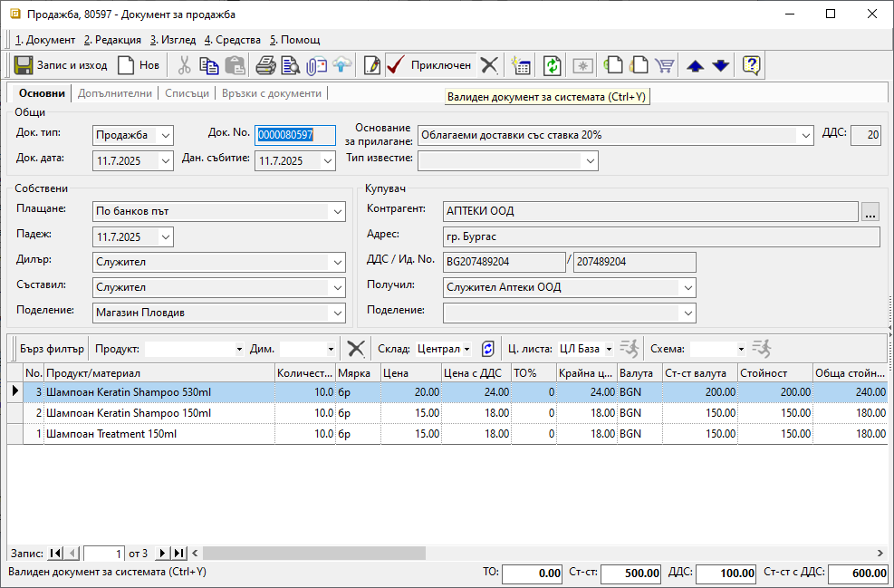Image resolution: width=894 pixels, height=588 pixels.
Task: Click the paste clipboard icon
Action: pos(235,65)
